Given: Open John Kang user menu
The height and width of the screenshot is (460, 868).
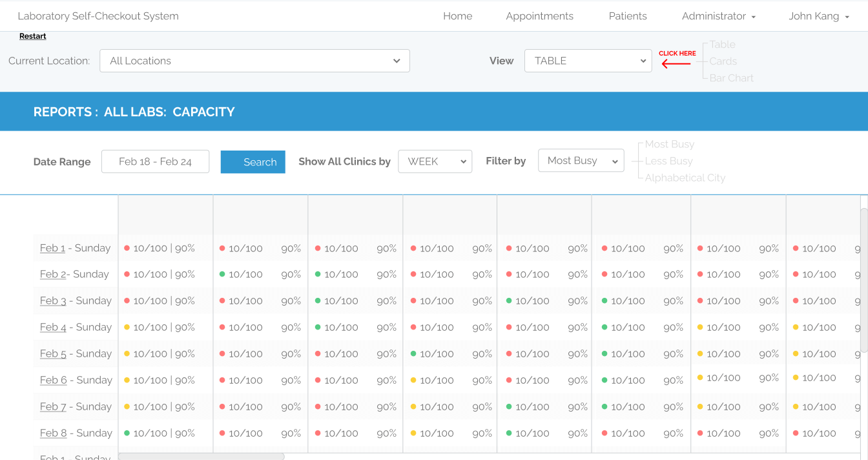Looking at the screenshot, I should click(x=818, y=16).
